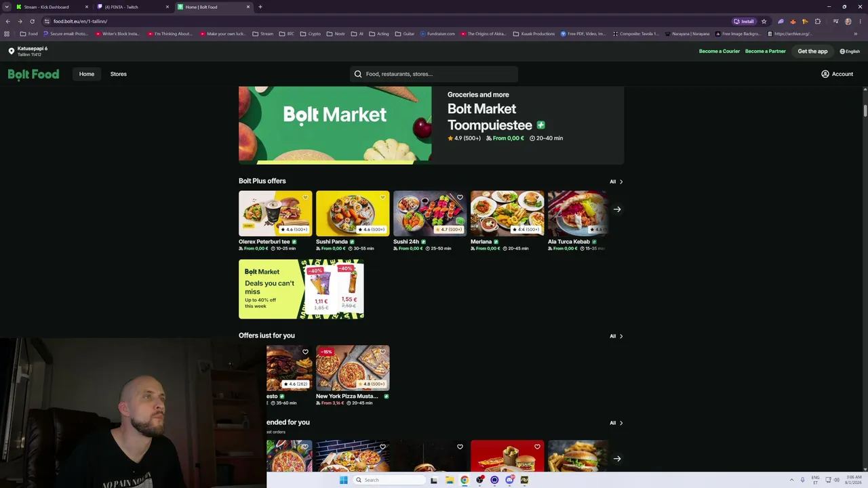Open the Chrome three-dot menu
Image resolution: width=868 pixels, height=488 pixels.
[859, 21]
